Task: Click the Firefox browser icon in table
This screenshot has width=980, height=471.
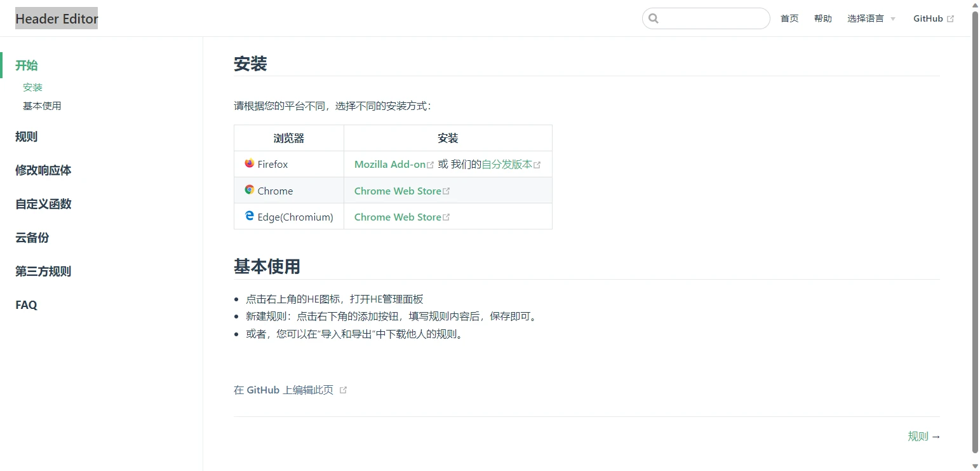Action: (x=250, y=163)
